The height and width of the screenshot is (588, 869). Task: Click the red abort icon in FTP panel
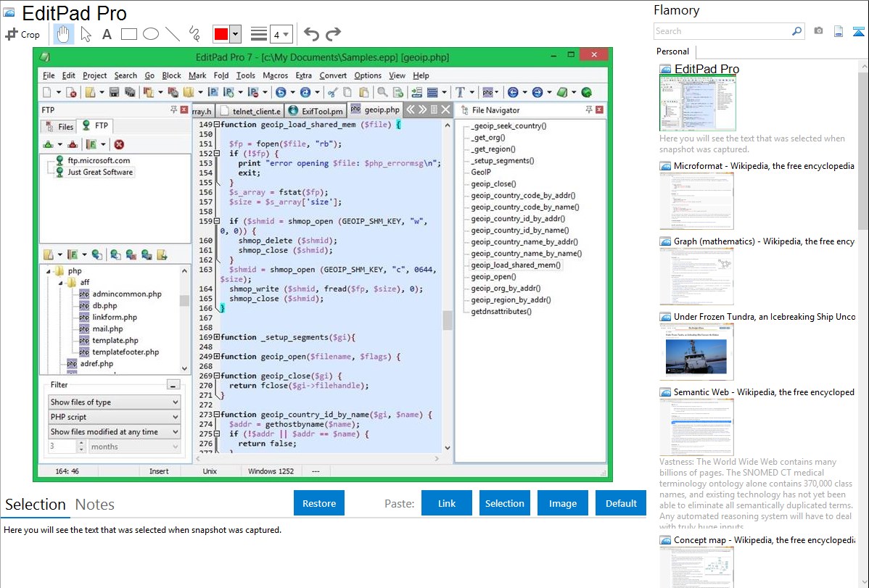(119, 145)
